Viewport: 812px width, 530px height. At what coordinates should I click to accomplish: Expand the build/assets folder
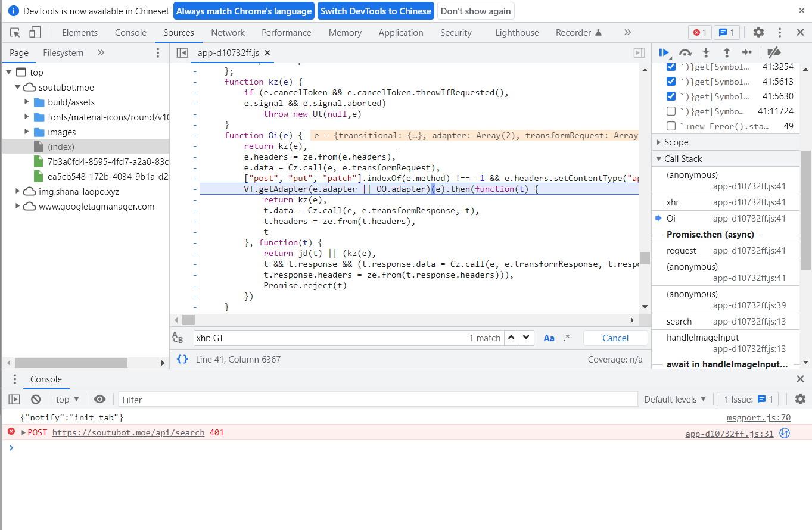[x=27, y=102]
